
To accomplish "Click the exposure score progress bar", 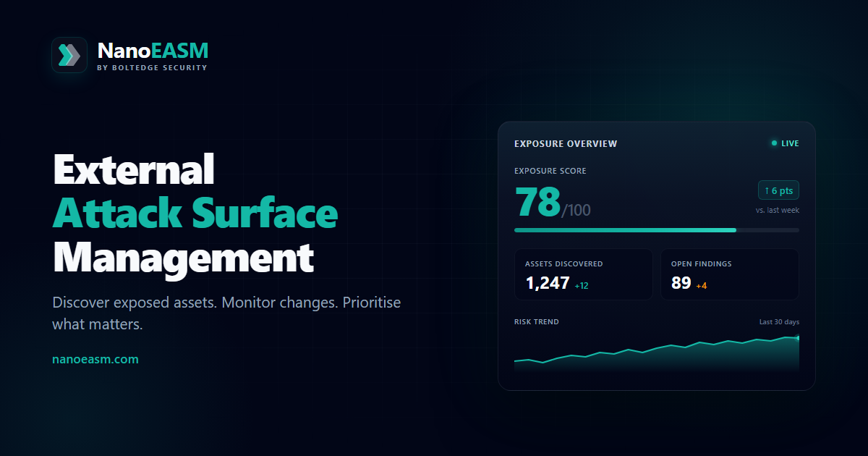I will [657, 230].
